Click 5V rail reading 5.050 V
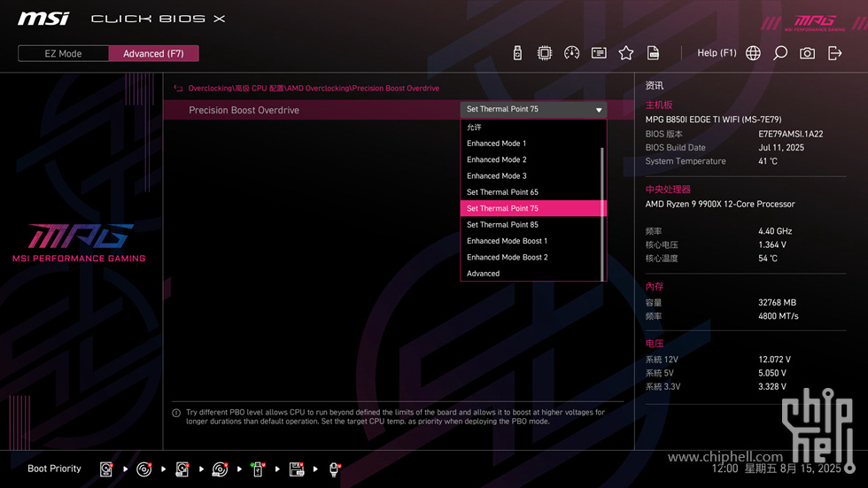Image resolution: width=868 pixels, height=488 pixels. pos(772,374)
